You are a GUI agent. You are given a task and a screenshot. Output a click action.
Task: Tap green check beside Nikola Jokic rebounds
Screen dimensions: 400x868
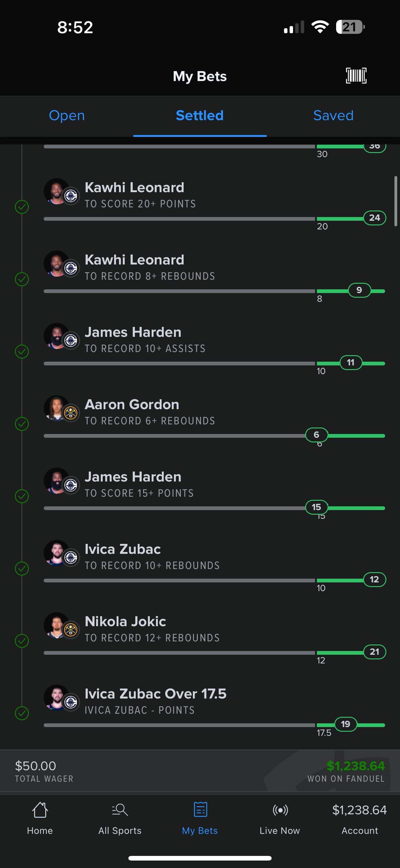coord(22,641)
